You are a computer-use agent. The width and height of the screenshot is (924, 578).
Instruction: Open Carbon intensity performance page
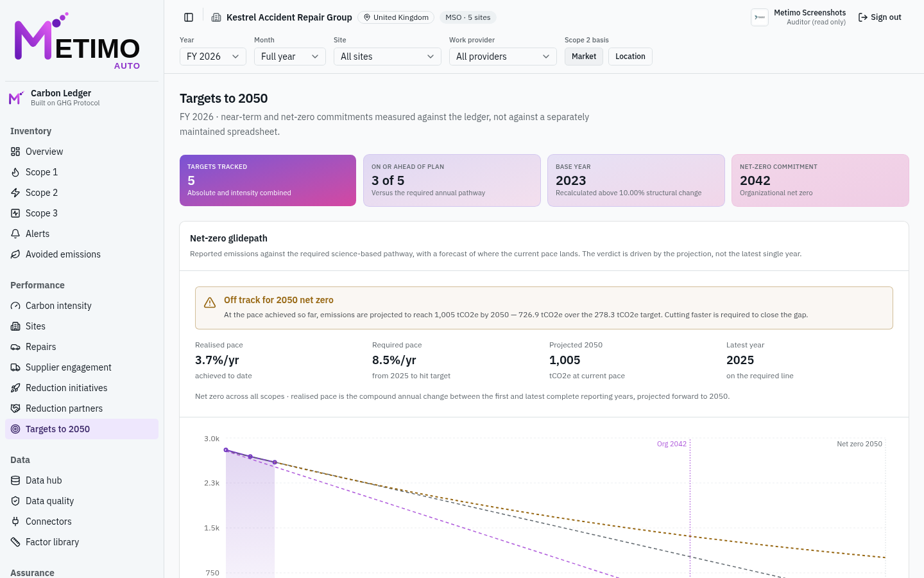[x=81, y=306]
